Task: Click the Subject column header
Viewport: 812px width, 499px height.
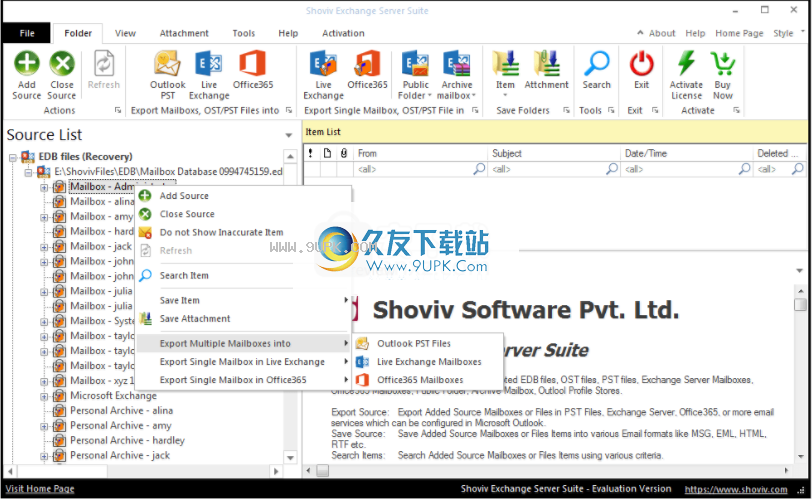Action: pyautogui.click(x=553, y=153)
